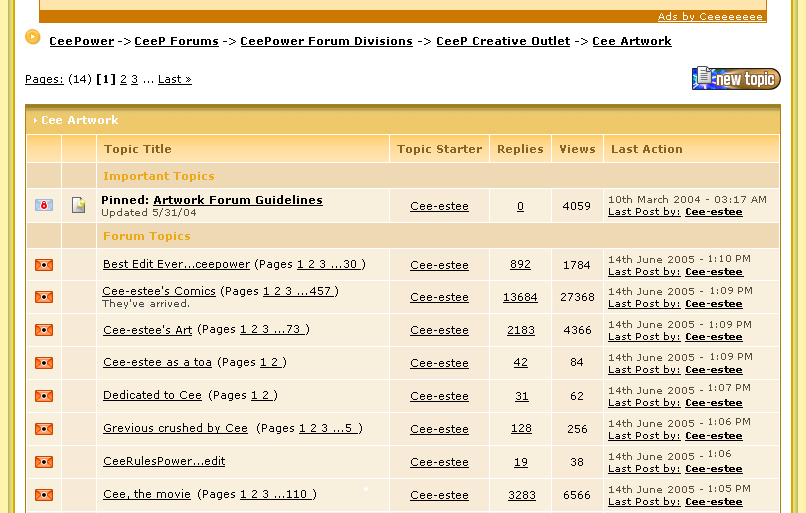Open the Ads by Ceeeeeeee link

[x=710, y=16]
